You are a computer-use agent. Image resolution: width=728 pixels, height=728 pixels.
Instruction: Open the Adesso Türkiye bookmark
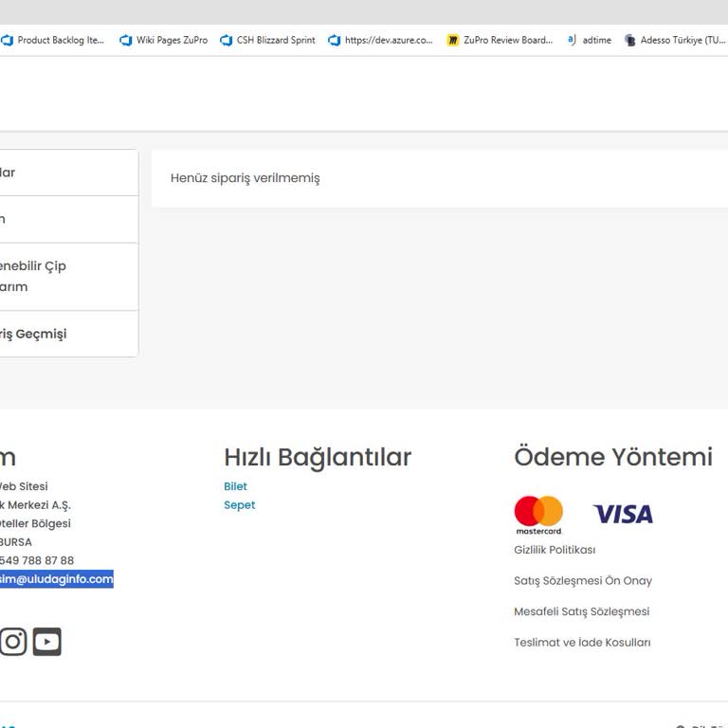(675, 40)
